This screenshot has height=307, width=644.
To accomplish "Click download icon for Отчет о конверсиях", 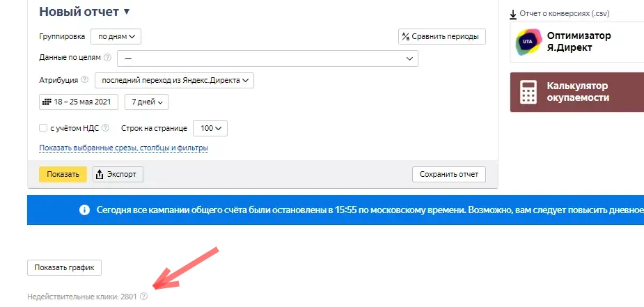I will click(x=513, y=15).
